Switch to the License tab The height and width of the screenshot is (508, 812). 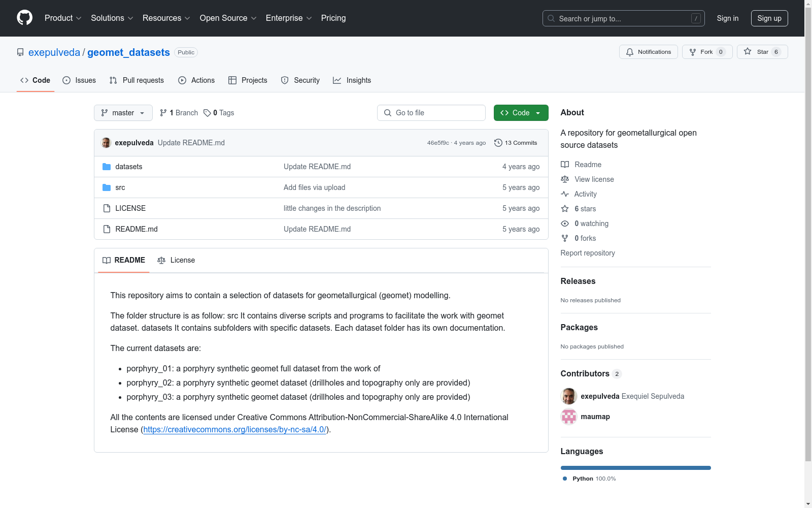176,260
